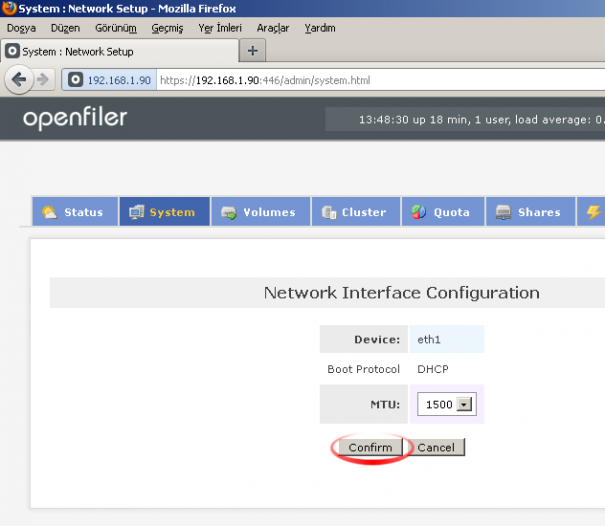Open the Görünüm menu
This screenshot has height=526, width=605.
pos(116,28)
